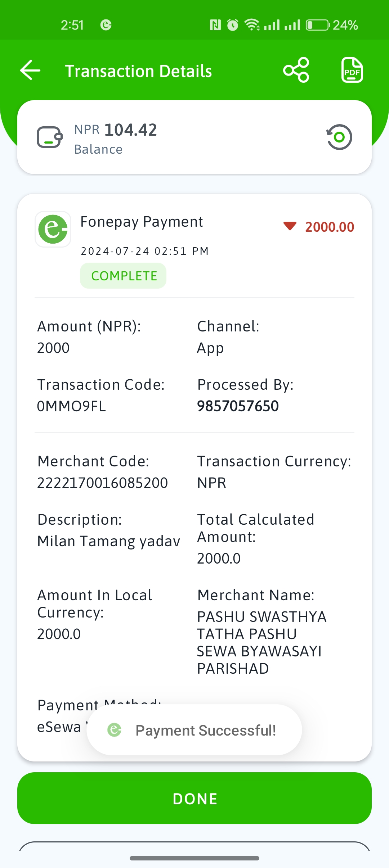Go back using the arrow icon
Screen dimensions: 389x868
click(30, 70)
